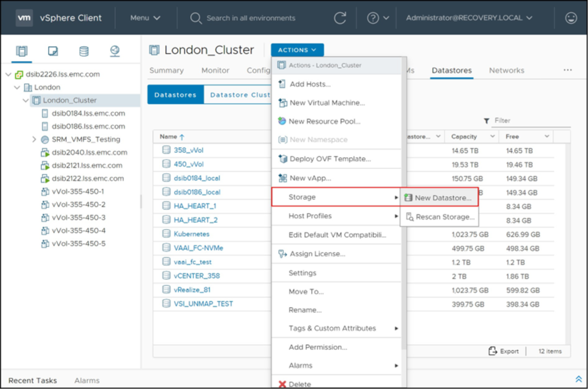Click the London_Cluster title cluster icon

pos(154,50)
